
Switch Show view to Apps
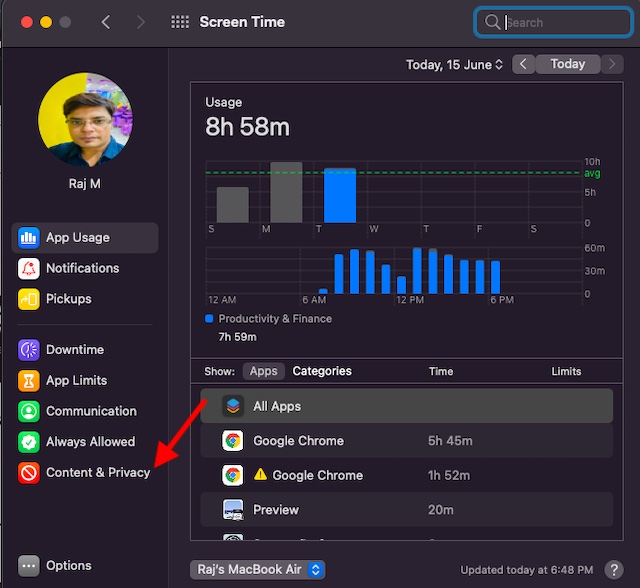click(264, 371)
